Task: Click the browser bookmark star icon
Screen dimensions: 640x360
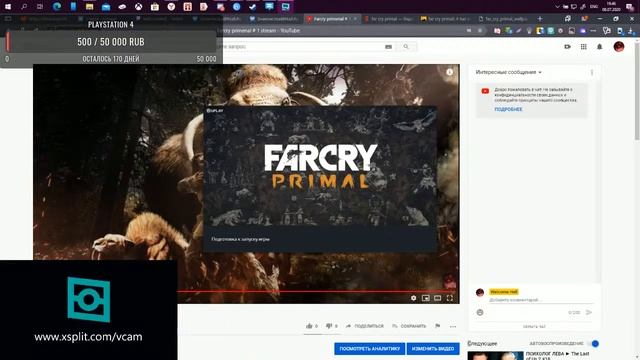Action: (480, 31)
